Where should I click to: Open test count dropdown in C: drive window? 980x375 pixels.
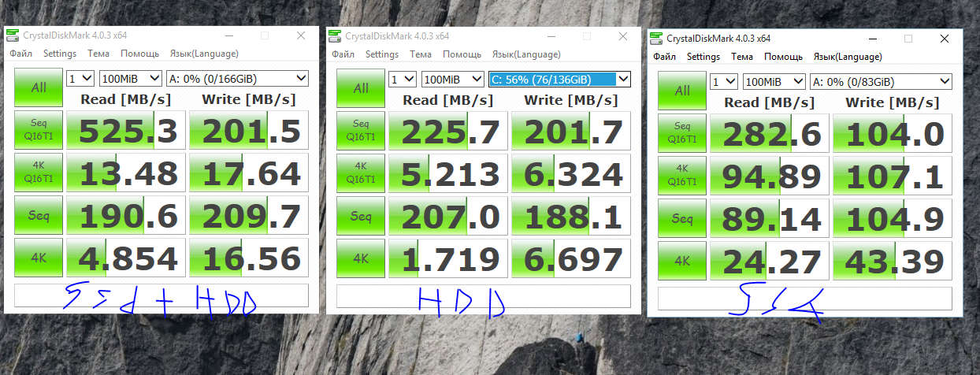click(403, 78)
